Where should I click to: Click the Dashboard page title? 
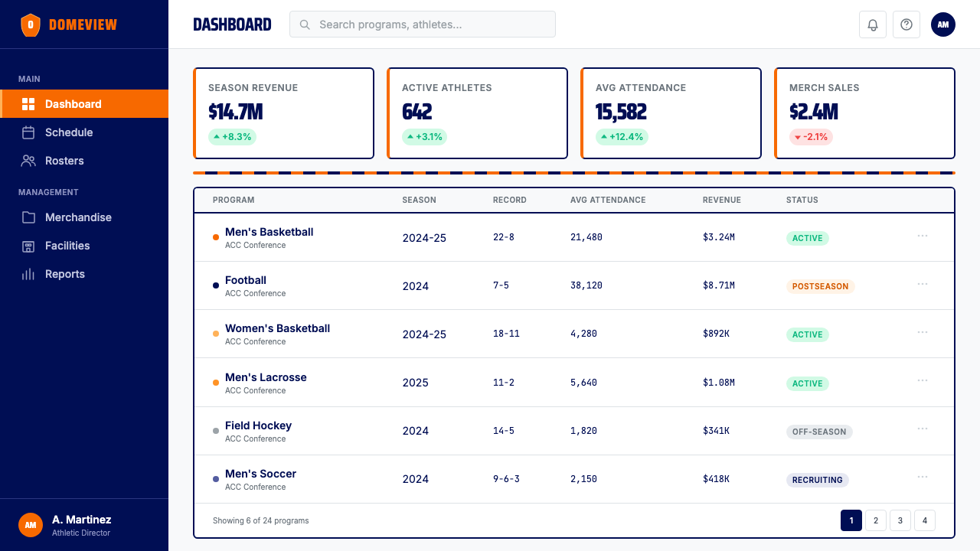(x=232, y=24)
